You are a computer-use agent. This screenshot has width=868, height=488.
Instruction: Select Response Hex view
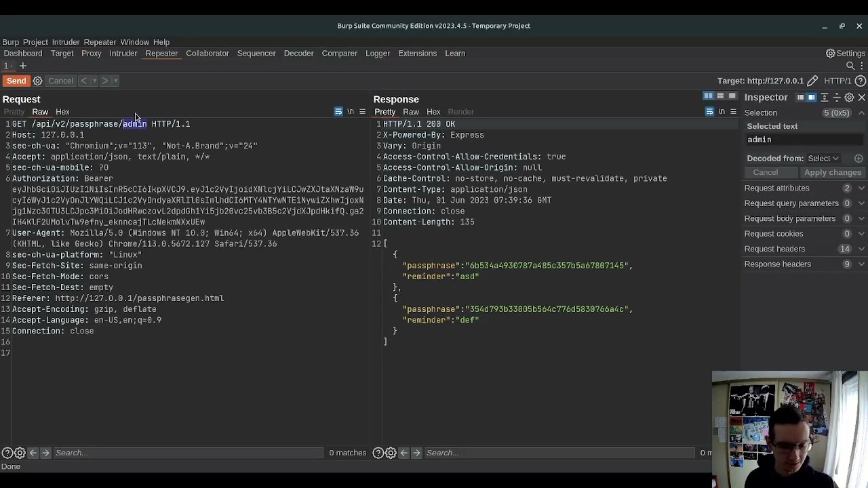tap(433, 112)
